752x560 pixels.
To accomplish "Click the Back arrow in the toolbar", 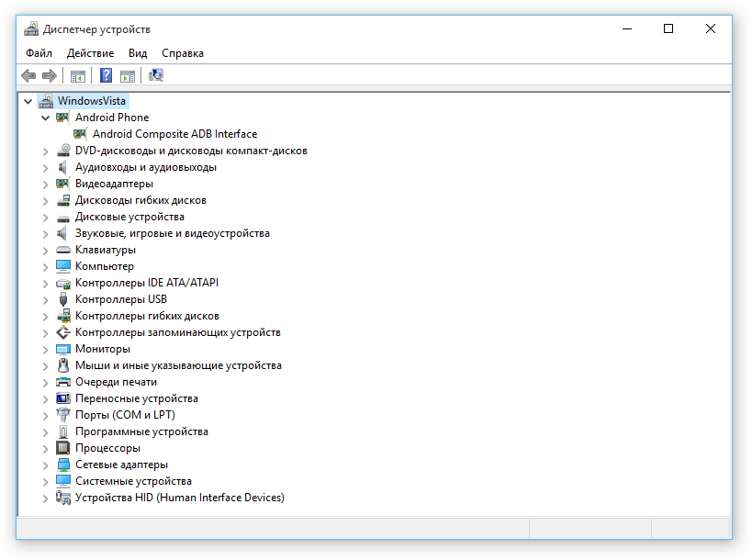I will [28, 75].
